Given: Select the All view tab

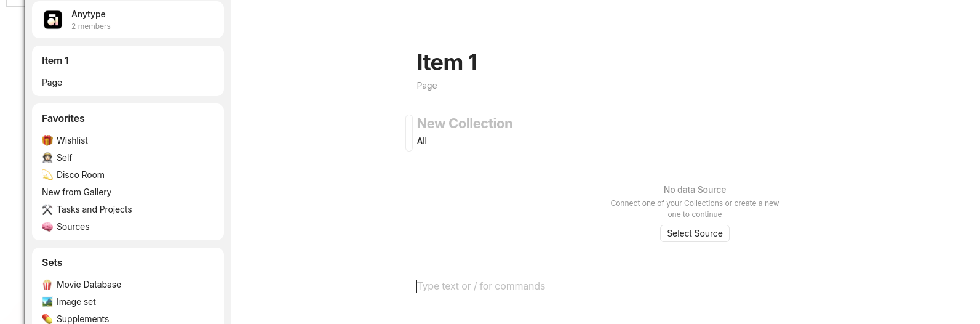Looking at the screenshot, I should tap(422, 141).
